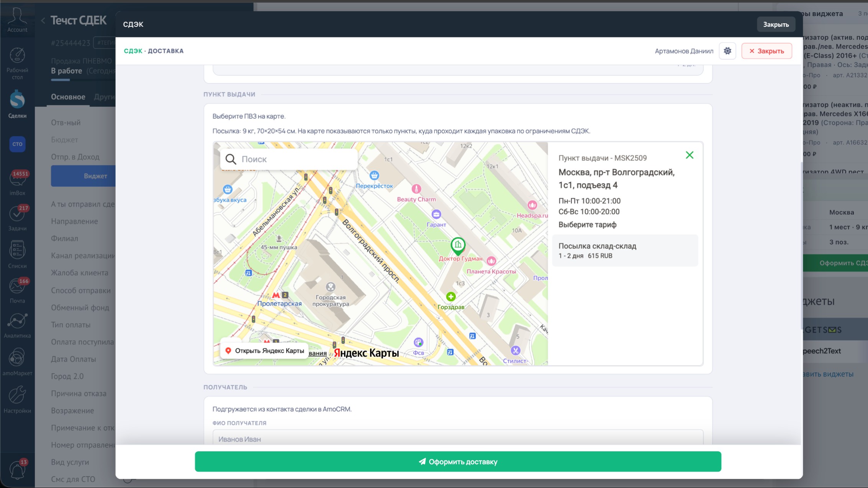The width and height of the screenshot is (868, 488).
Task: Click the dark Закрыть button in СДЭК header
Action: 776,24
